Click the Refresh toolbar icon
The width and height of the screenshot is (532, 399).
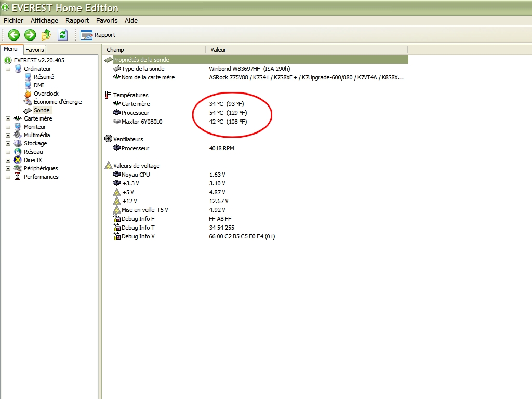click(62, 35)
